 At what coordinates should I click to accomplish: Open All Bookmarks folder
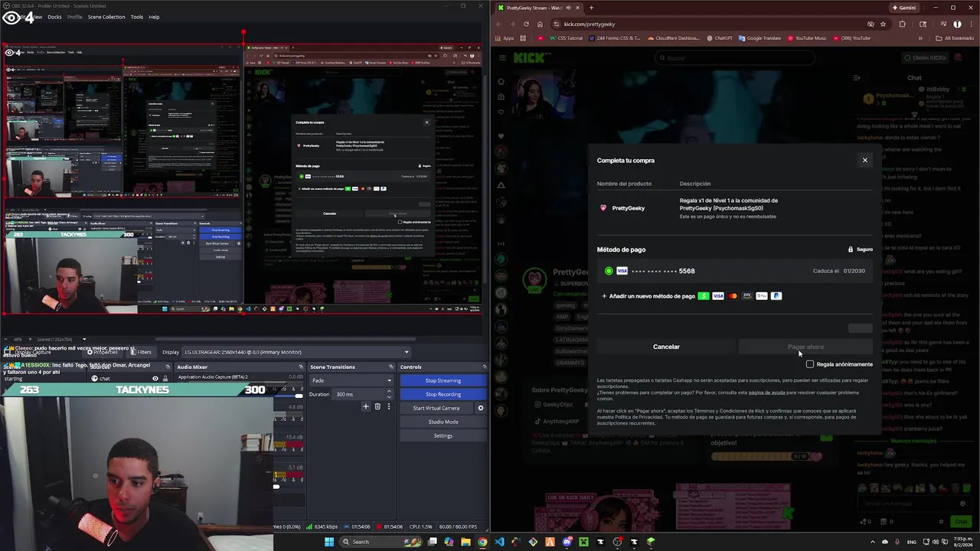[955, 38]
